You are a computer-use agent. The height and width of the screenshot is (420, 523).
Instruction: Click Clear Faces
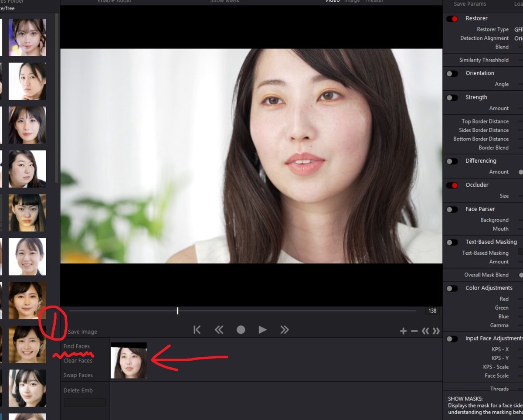tap(78, 361)
